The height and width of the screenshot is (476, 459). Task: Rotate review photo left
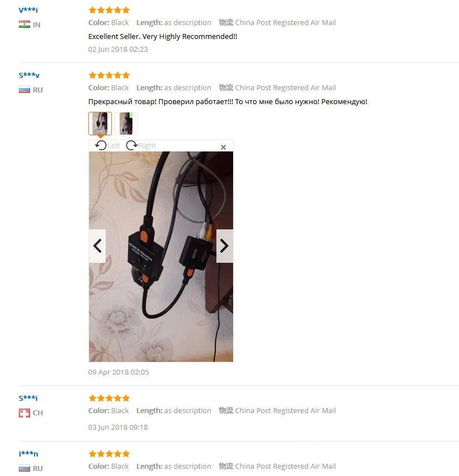(x=107, y=145)
